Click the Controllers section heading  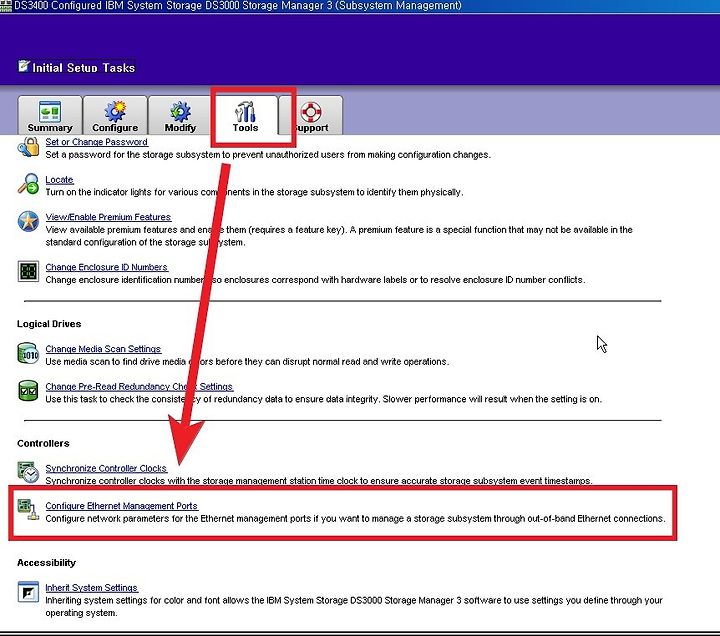43,443
